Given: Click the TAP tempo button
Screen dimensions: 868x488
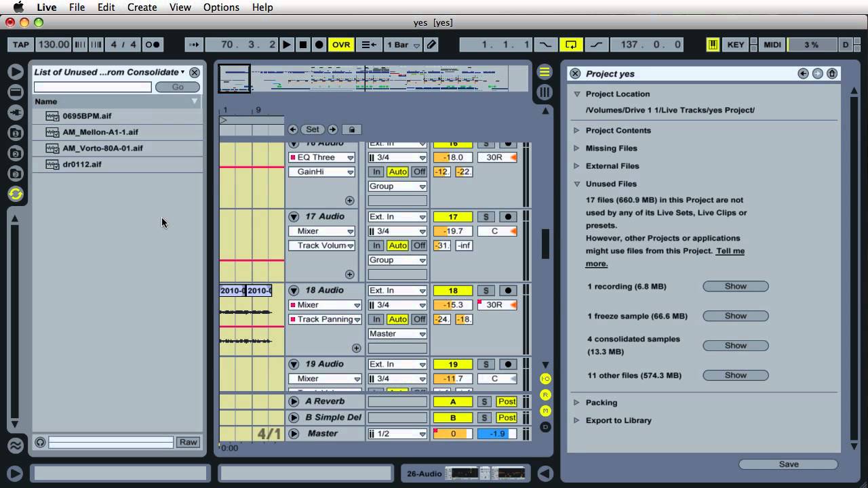Looking at the screenshot, I should [x=21, y=45].
